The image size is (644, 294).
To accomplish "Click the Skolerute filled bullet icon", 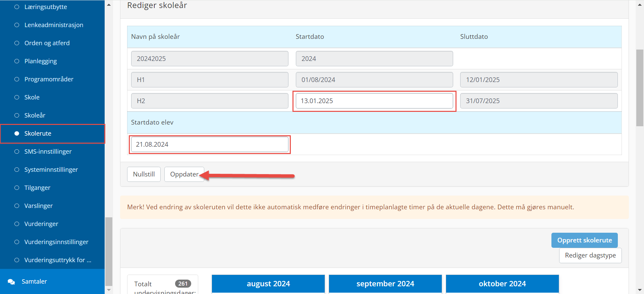I will pyautogui.click(x=17, y=133).
